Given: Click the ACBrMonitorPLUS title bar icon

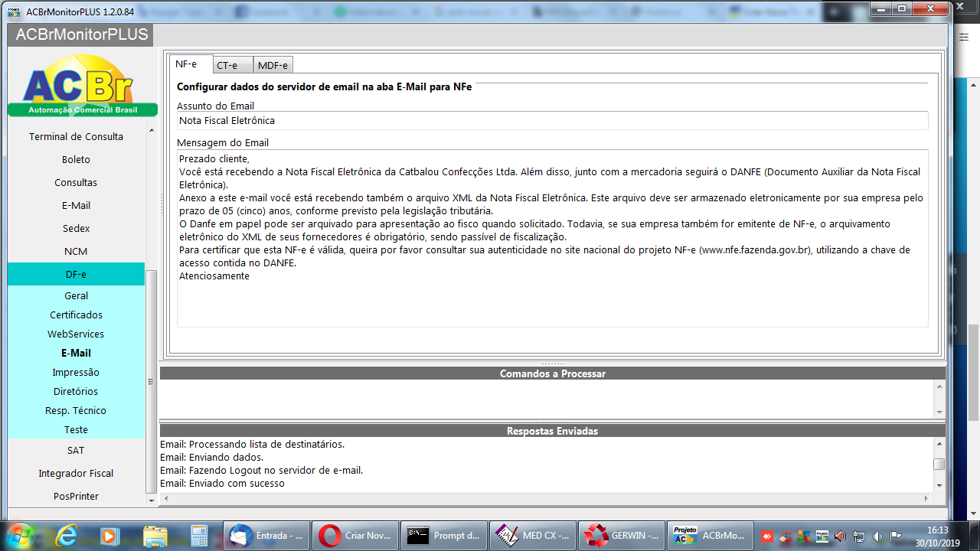Looking at the screenshot, I should [13, 11].
